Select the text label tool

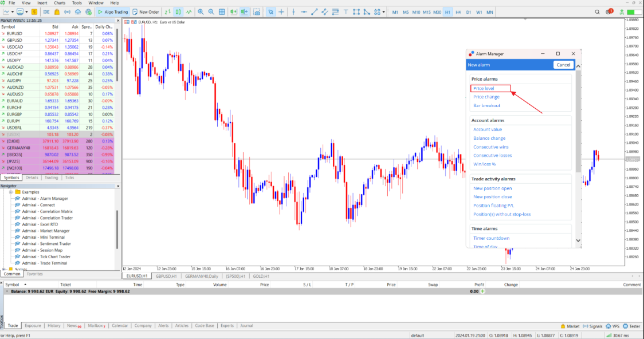coord(346,12)
